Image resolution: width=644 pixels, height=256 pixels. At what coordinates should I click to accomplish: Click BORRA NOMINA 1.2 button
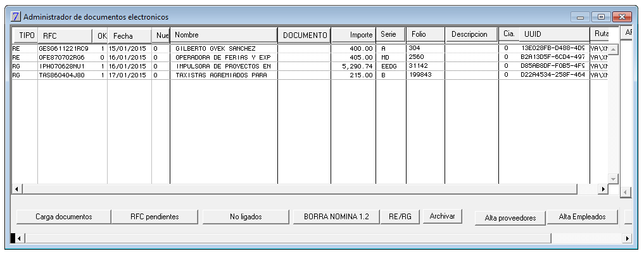pos(336,217)
